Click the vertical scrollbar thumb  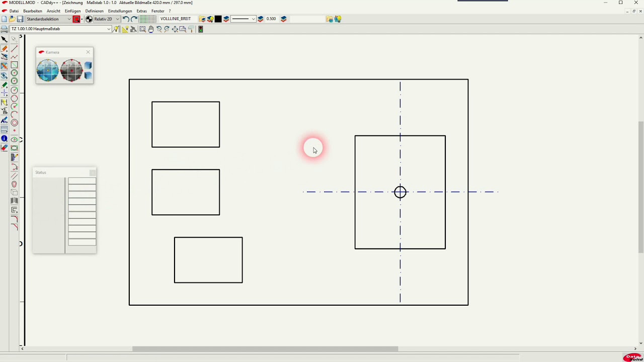640,187
